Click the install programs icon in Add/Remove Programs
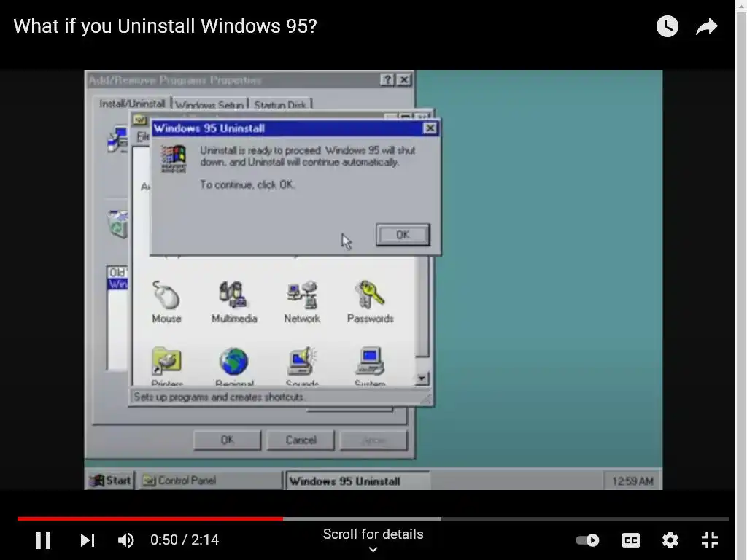This screenshot has height=560, width=747. tap(118, 139)
